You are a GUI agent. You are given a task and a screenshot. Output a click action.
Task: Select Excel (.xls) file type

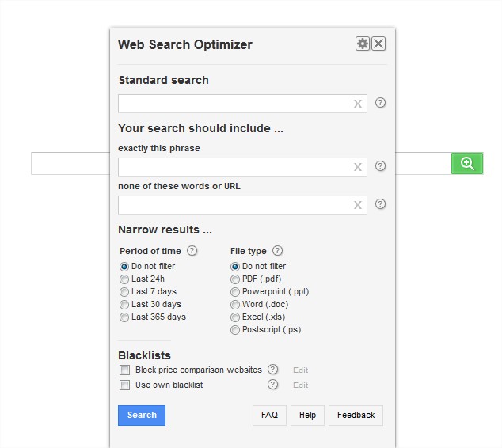[x=235, y=317]
